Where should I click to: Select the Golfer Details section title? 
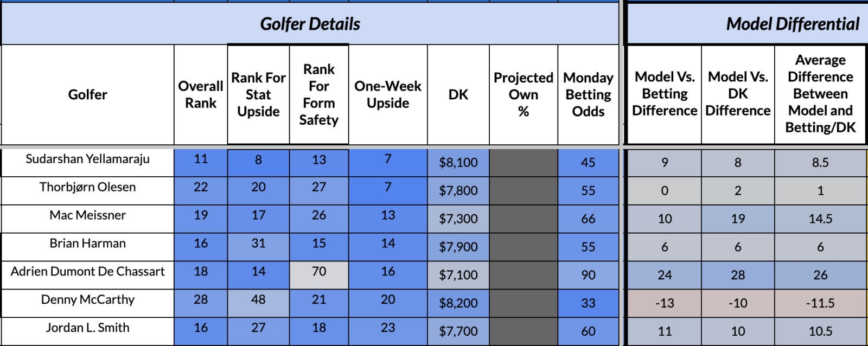click(310, 24)
